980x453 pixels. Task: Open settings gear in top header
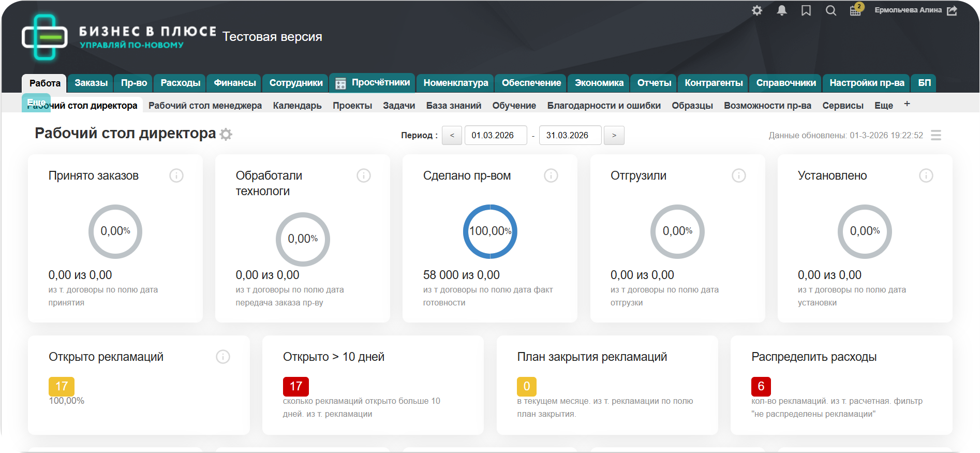coord(757,10)
